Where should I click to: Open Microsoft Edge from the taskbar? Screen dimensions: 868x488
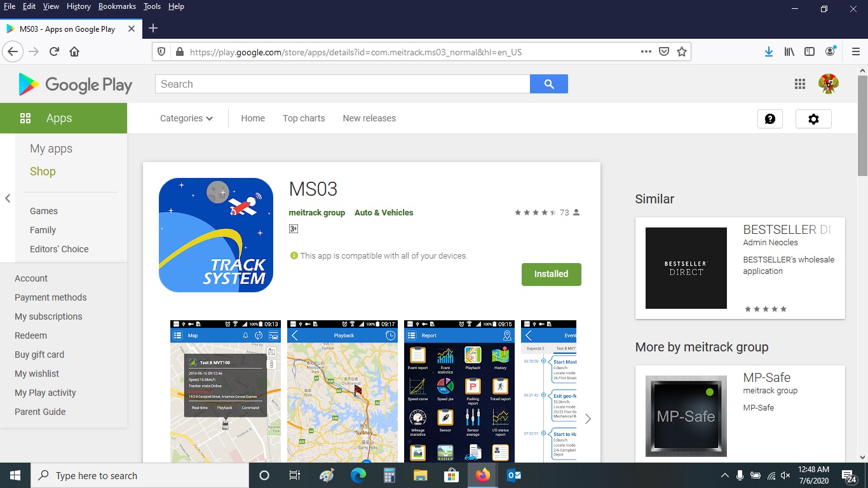(358, 475)
